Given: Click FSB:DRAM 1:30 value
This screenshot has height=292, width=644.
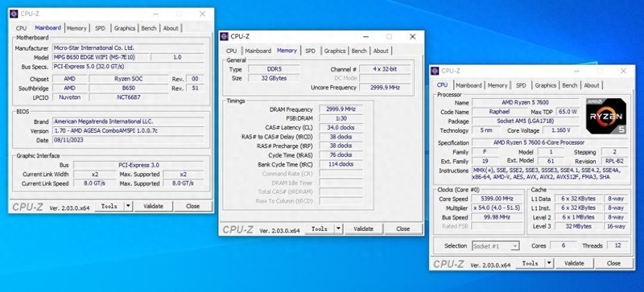Looking at the screenshot, I should coord(341,118).
